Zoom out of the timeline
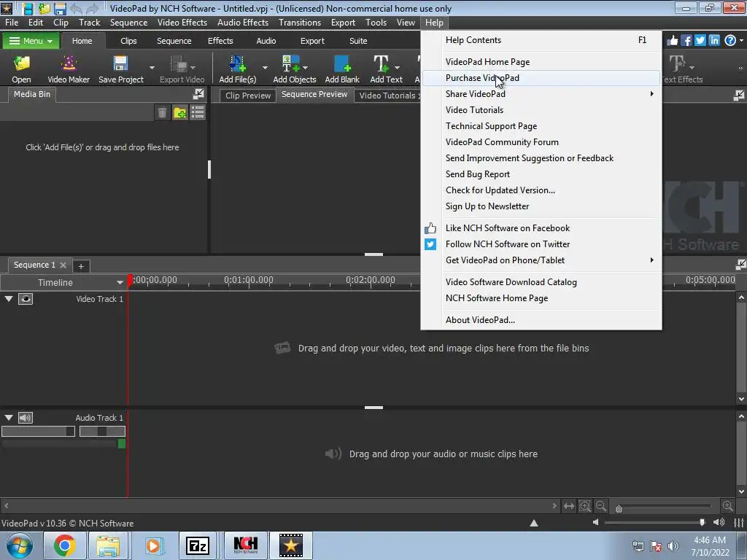The width and height of the screenshot is (747, 560). click(x=601, y=506)
